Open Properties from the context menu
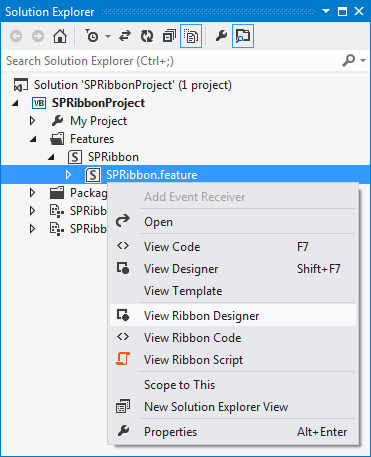Image resolution: width=371 pixels, height=457 pixels. (x=233, y=432)
